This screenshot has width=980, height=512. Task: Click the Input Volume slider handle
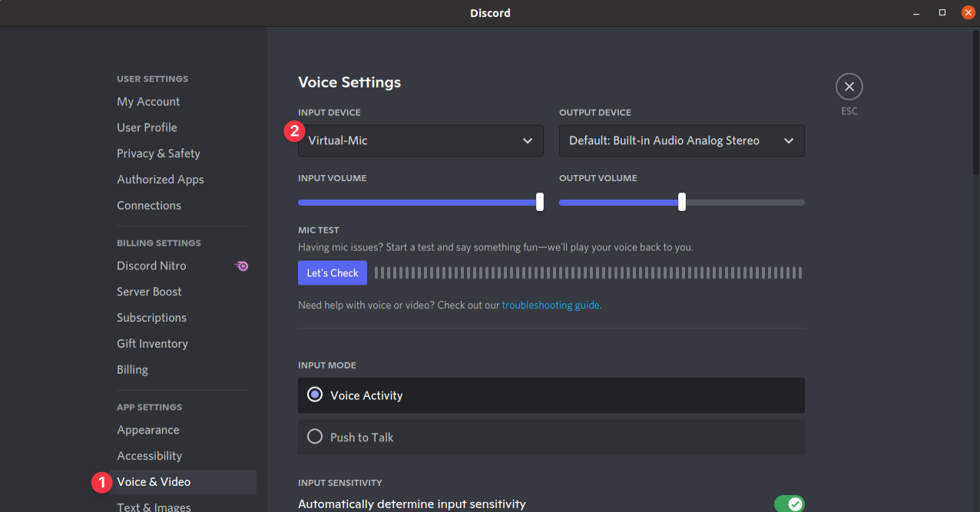click(540, 202)
